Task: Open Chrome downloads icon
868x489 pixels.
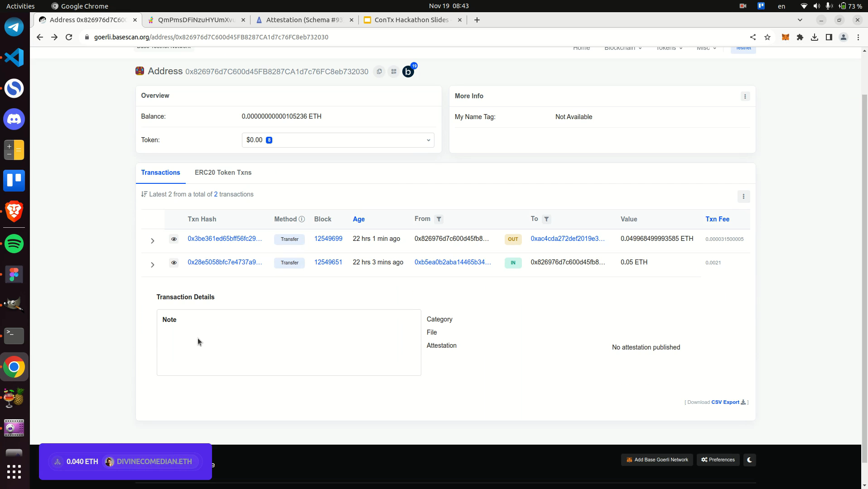Action: [x=815, y=37]
